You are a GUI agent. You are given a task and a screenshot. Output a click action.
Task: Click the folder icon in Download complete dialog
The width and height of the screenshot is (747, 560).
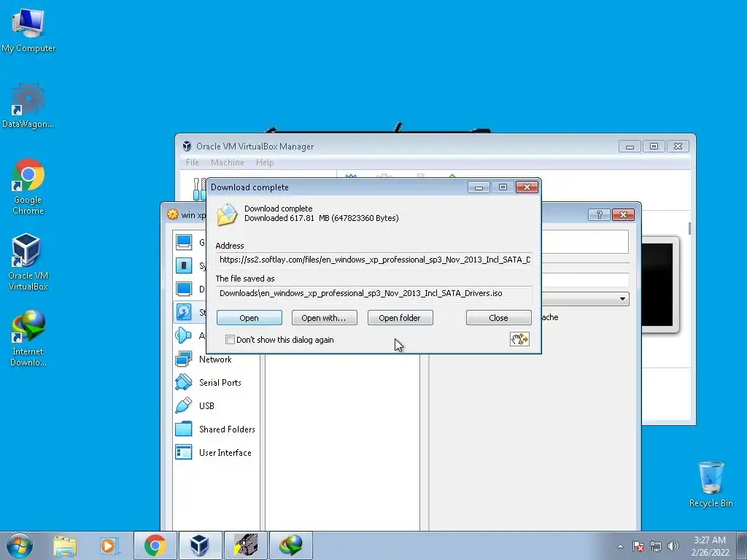227,214
